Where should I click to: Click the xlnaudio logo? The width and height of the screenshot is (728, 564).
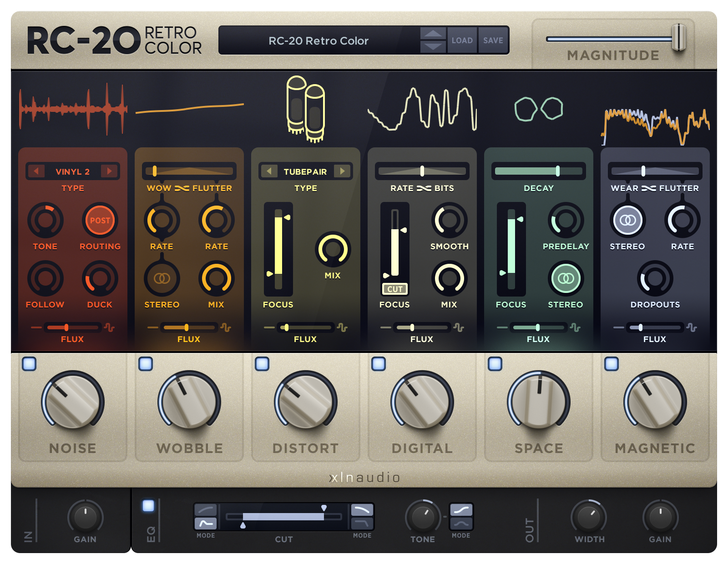(x=364, y=478)
